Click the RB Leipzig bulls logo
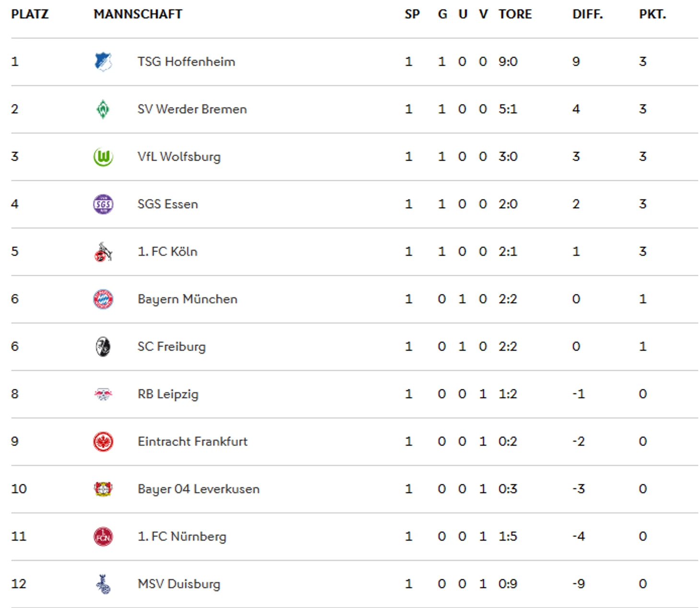Viewport: 700px width, 608px height. (x=103, y=394)
